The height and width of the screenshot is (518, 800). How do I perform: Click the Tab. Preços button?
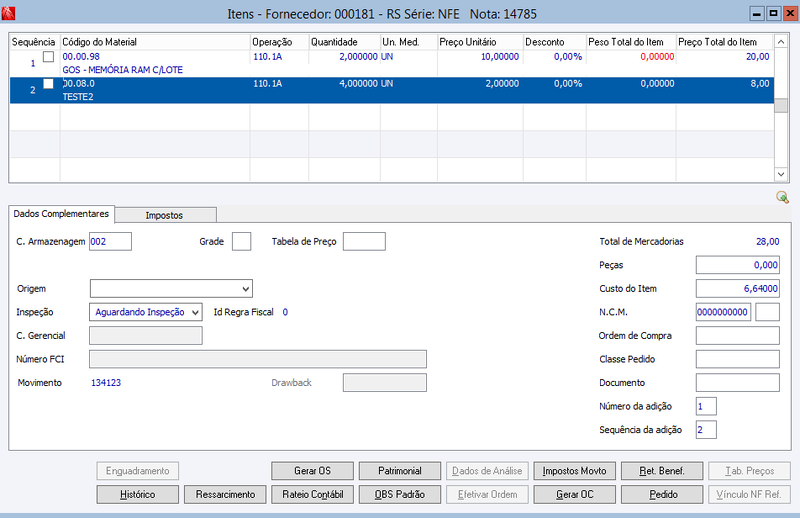coord(749,471)
